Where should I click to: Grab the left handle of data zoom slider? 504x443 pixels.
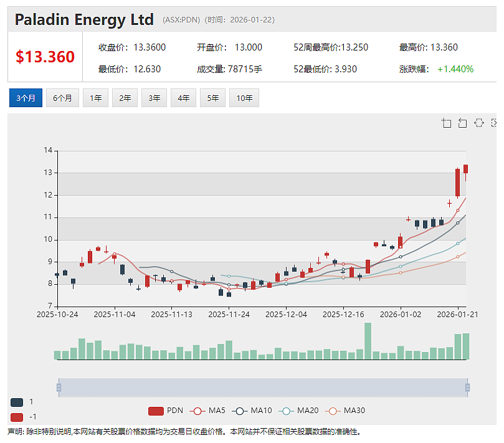click(59, 388)
